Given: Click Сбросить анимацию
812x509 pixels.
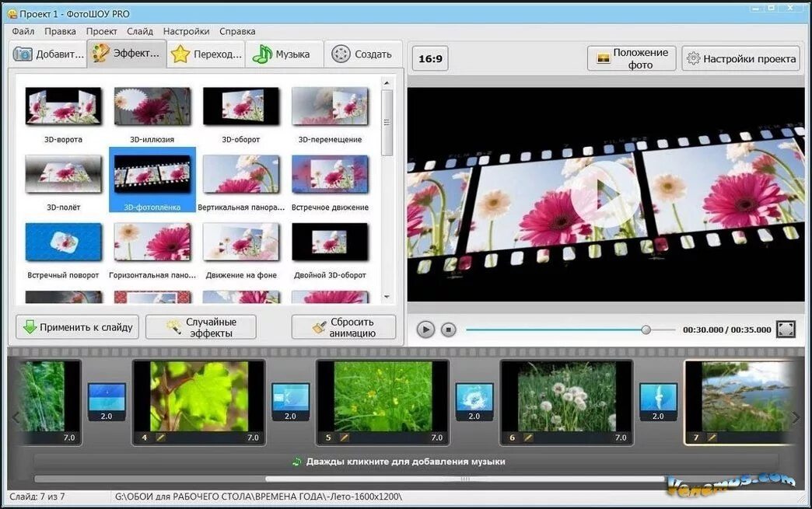Looking at the screenshot, I should [x=343, y=327].
